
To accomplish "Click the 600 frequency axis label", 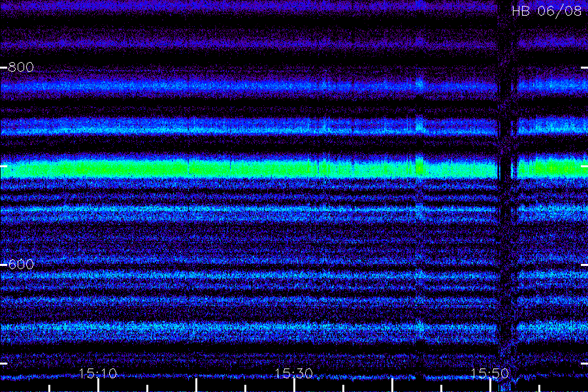I will [x=21, y=265].
